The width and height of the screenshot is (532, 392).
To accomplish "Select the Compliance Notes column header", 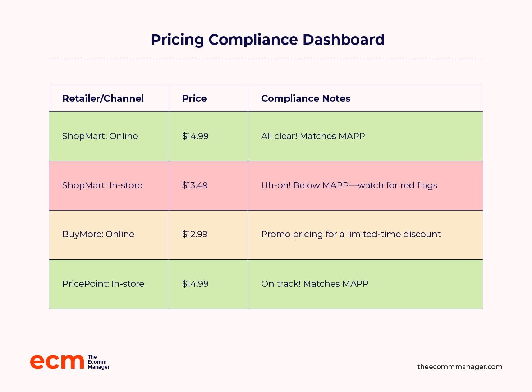I will (x=306, y=98).
